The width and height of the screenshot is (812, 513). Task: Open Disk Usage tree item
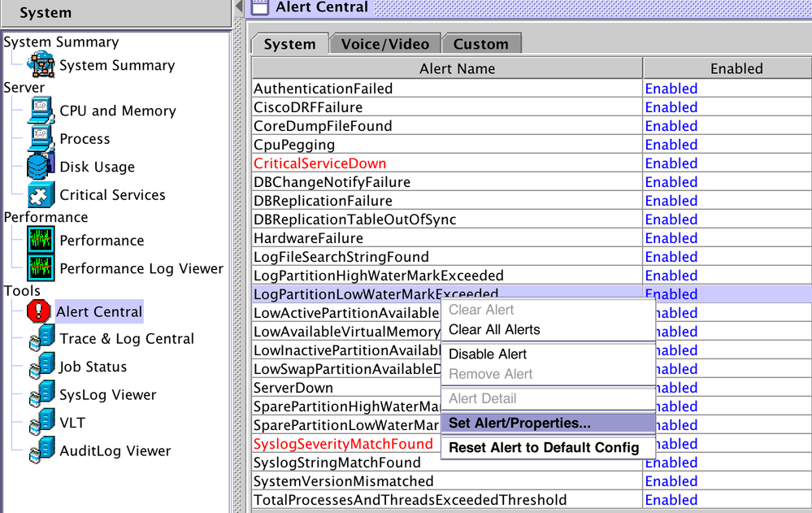point(98,167)
